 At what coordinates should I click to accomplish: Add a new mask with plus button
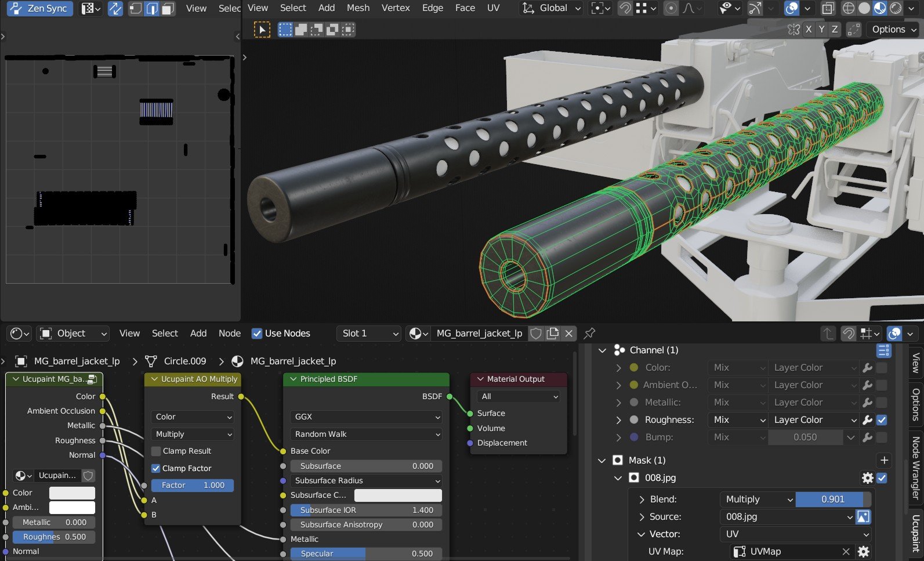point(884,461)
